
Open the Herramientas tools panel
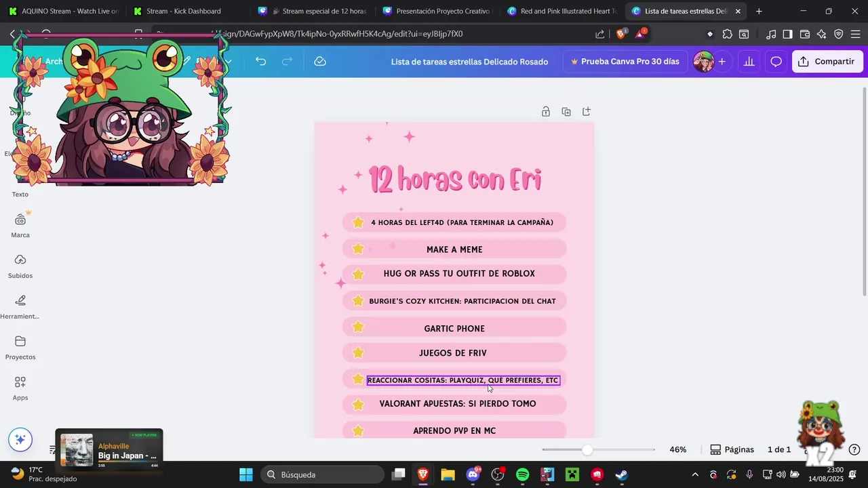pos(20,307)
